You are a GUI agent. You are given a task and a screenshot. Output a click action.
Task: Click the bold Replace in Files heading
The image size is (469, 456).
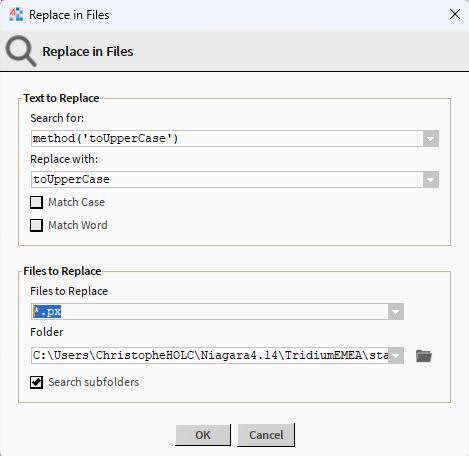[88, 52]
